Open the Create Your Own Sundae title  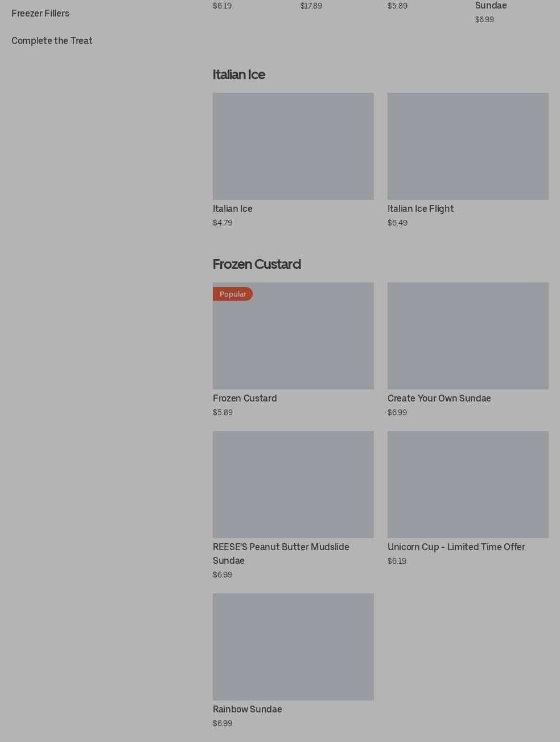tap(439, 398)
